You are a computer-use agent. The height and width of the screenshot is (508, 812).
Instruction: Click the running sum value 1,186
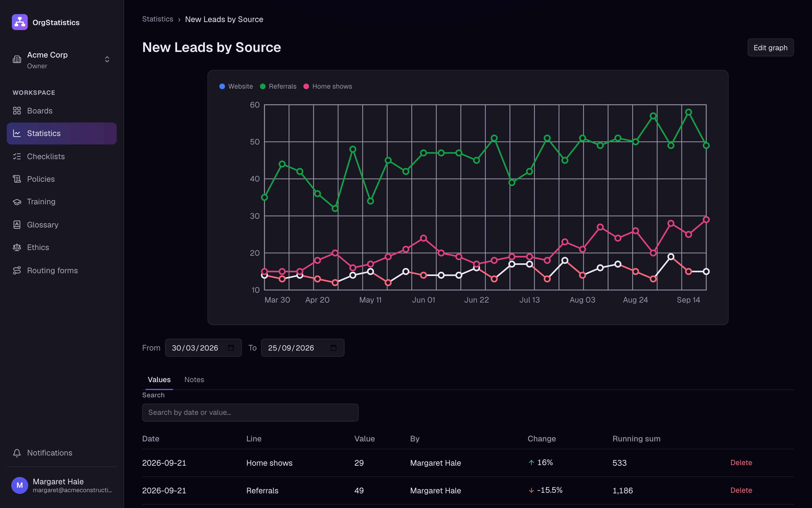click(623, 491)
